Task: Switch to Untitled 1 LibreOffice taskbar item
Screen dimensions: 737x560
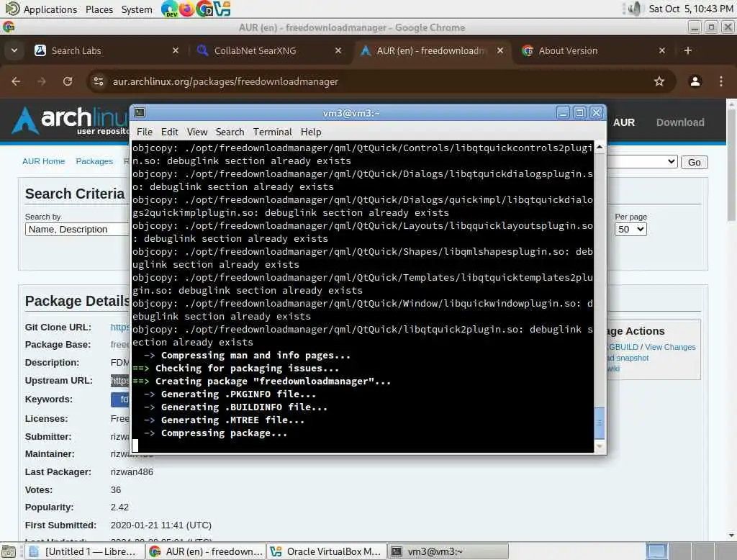Action: 83,551
